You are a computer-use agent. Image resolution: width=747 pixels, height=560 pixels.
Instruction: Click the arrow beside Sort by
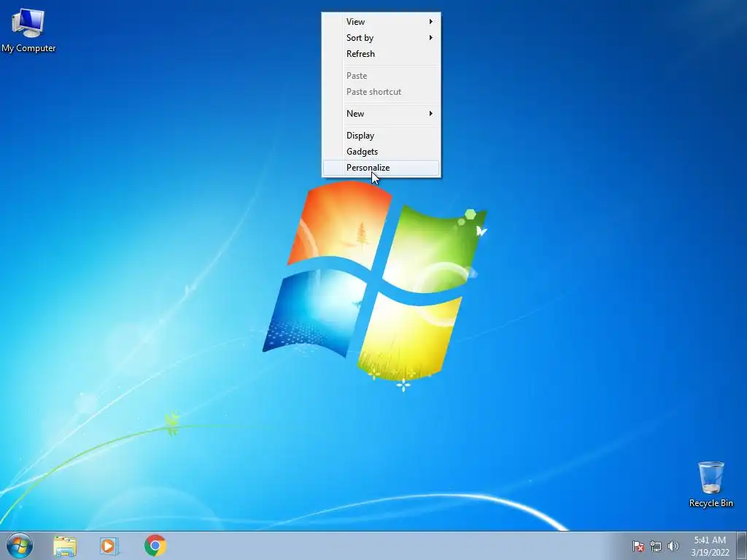(430, 38)
